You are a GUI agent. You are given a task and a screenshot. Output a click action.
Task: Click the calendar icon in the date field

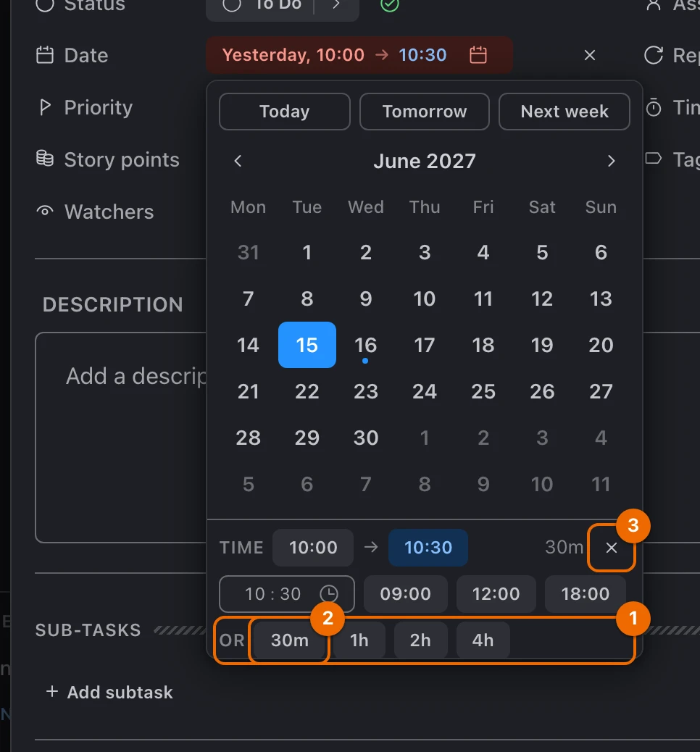pyautogui.click(x=478, y=54)
